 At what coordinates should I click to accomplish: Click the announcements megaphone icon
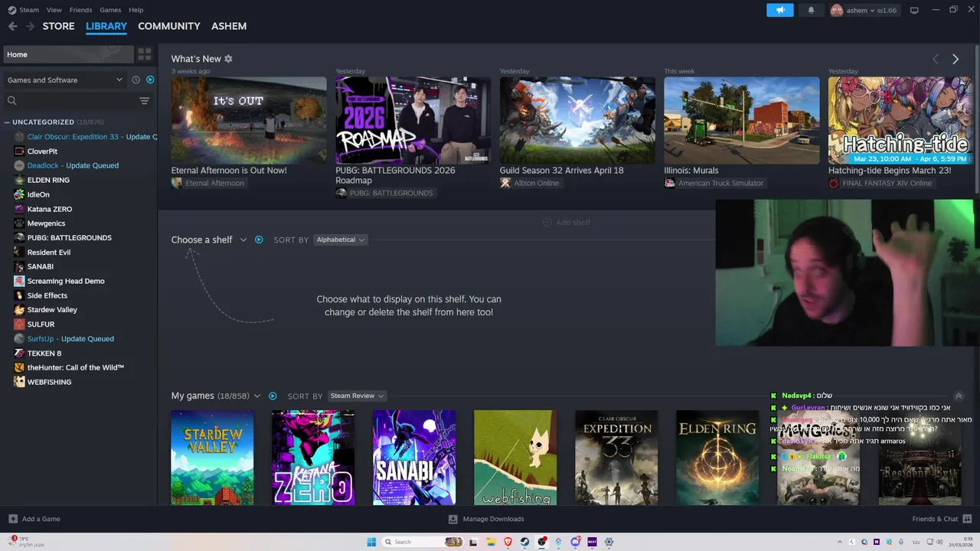780,10
